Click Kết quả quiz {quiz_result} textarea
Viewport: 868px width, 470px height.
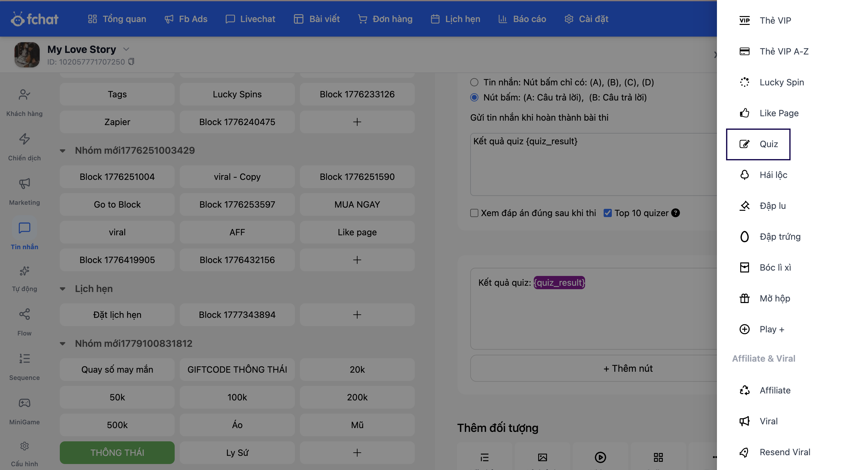click(593, 164)
